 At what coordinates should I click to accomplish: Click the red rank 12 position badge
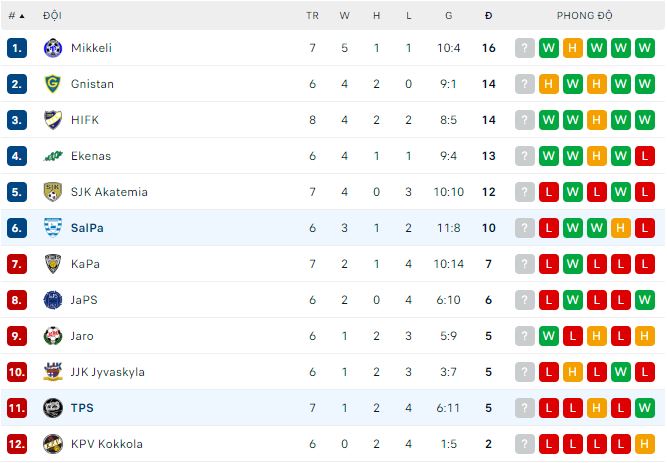(x=17, y=444)
